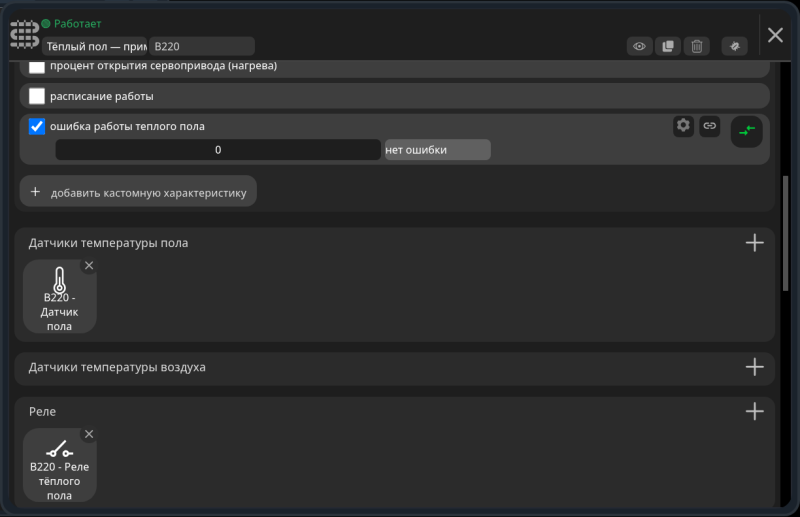Click the warm floor grid icon
The image size is (800, 517).
coord(24,35)
